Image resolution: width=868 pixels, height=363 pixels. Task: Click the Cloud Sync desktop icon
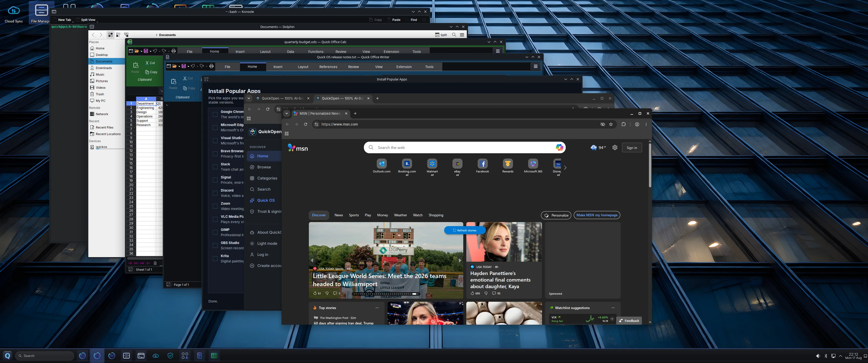[x=14, y=13]
